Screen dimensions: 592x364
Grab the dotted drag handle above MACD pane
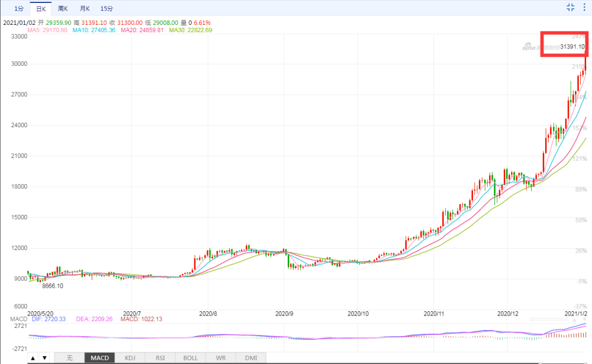549,320
